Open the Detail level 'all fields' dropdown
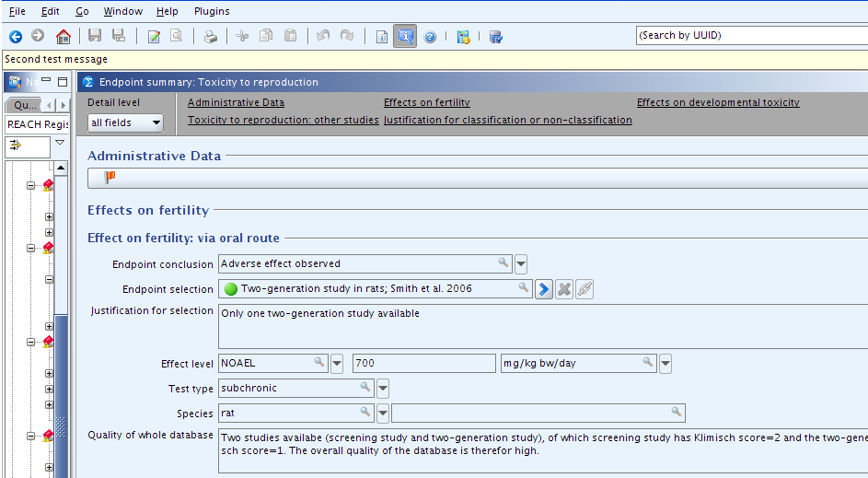This screenshot has height=478, width=868. 126,123
